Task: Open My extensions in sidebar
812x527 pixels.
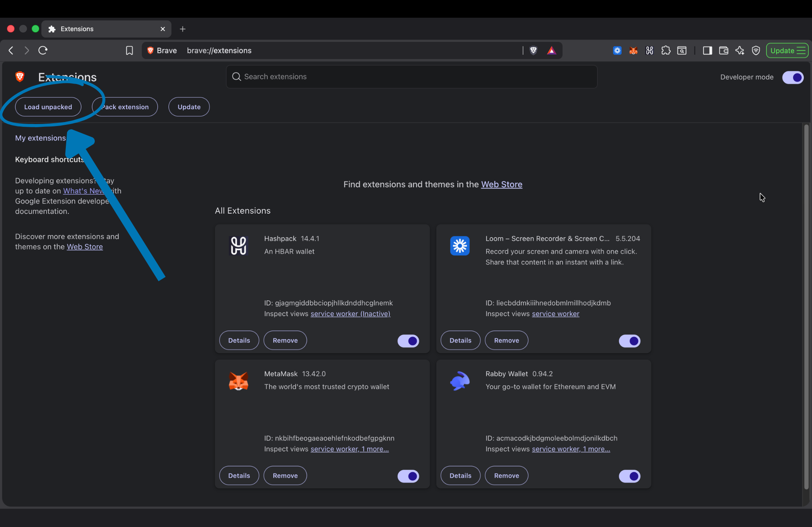Action: [x=40, y=138]
